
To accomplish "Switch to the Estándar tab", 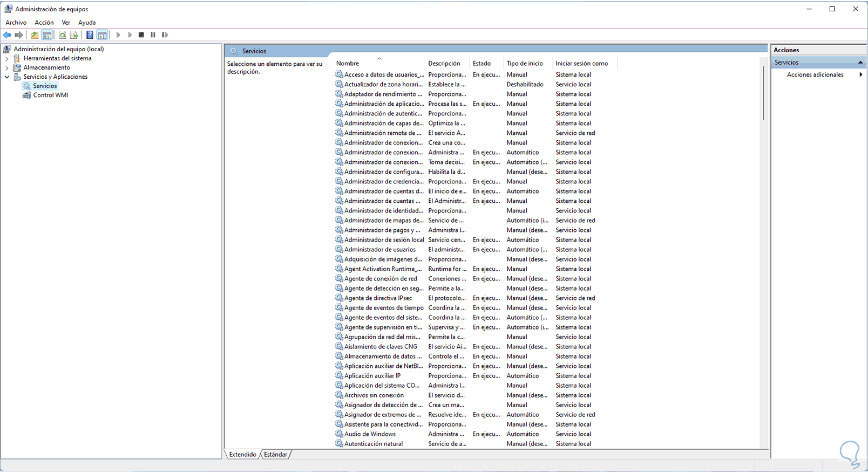I will coord(275,455).
